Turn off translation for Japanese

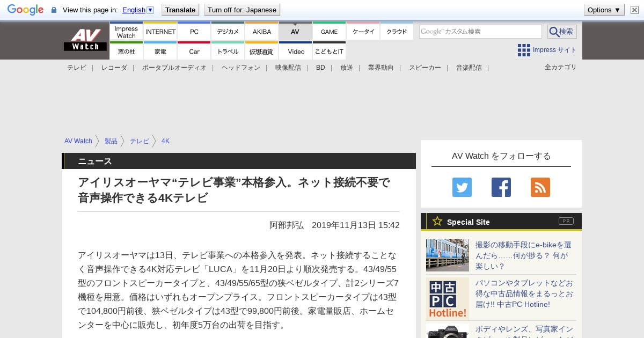pyautogui.click(x=241, y=10)
